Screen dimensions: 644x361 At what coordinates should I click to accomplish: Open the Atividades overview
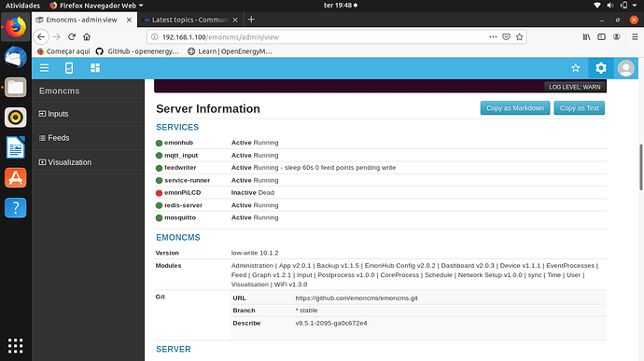point(22,6)
